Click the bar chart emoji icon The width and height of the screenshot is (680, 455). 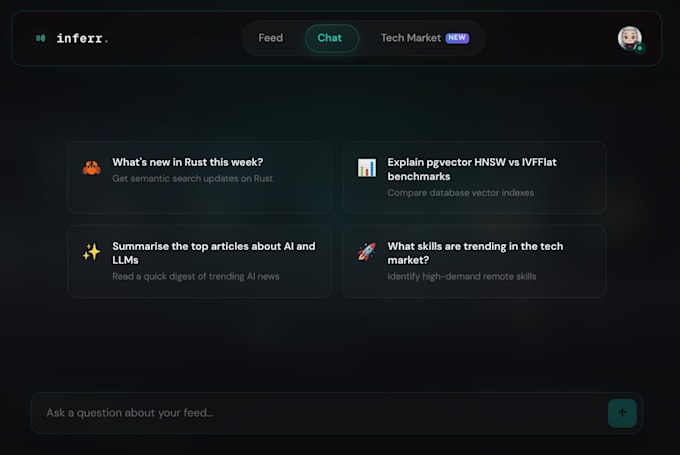[367, 167]
